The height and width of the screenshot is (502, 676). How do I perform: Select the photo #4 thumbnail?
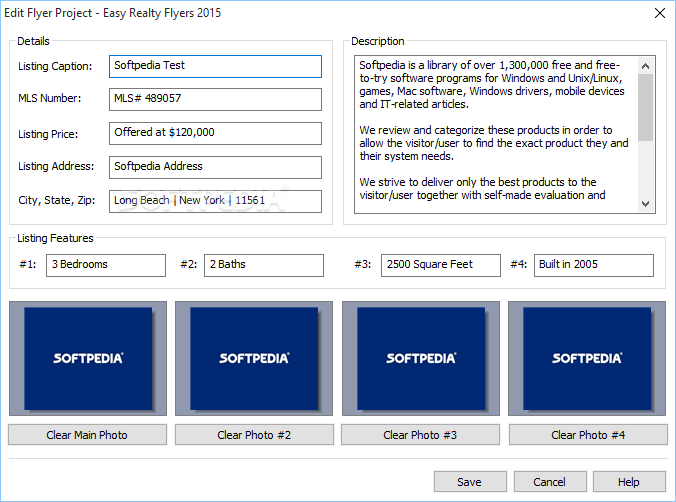pyautogui.click(x=587, y=358)
